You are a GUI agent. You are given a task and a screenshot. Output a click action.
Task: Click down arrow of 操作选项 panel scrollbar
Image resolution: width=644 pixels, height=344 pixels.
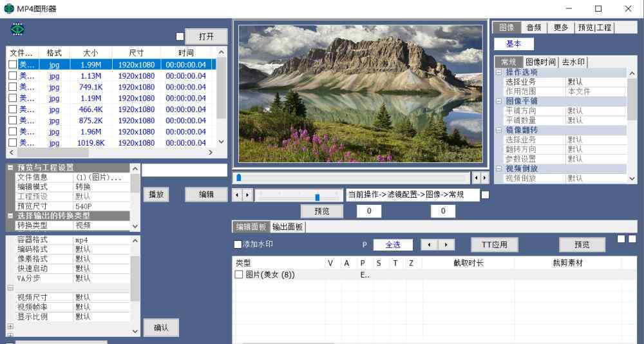point(632,178)
